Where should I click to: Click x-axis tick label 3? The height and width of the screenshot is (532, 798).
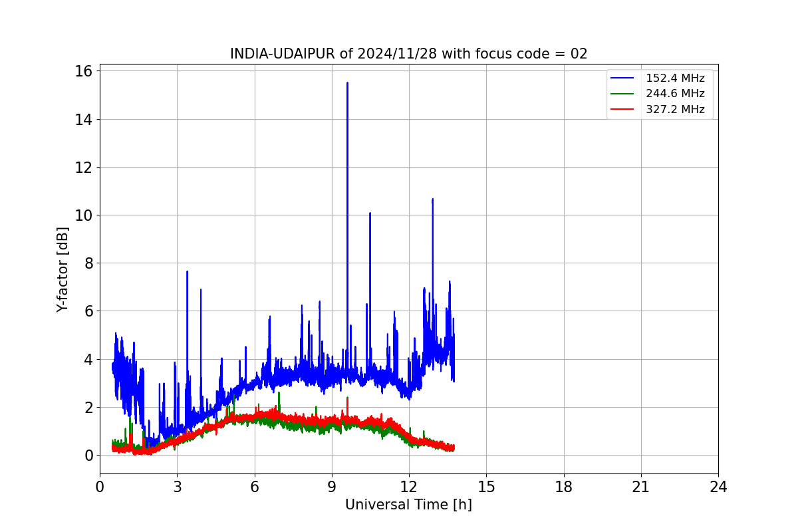coord(177,487)
